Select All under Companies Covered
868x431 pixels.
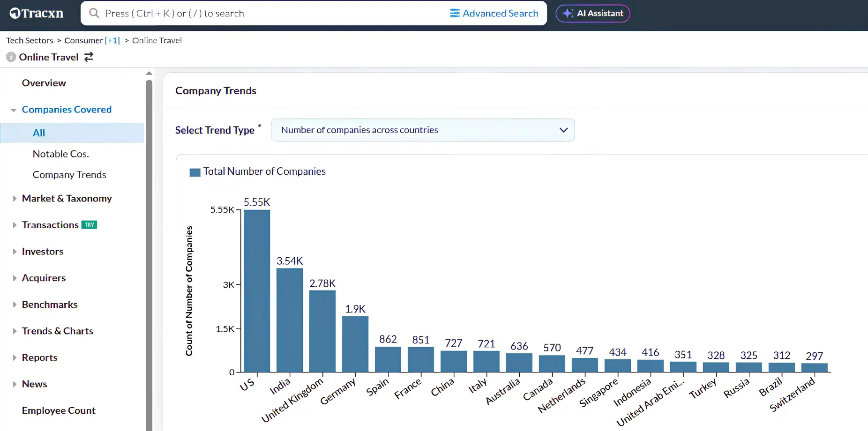coord(72,133)
